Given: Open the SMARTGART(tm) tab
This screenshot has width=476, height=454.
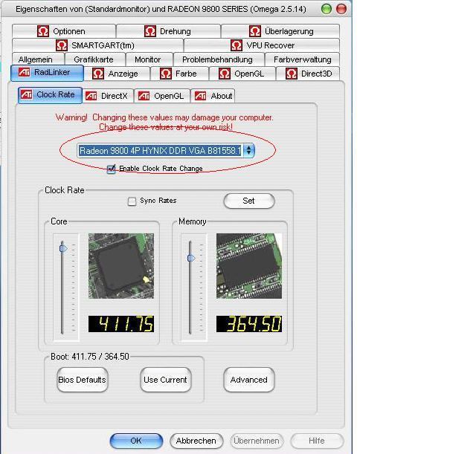Looking at the screenshot, I should [97, 45].
